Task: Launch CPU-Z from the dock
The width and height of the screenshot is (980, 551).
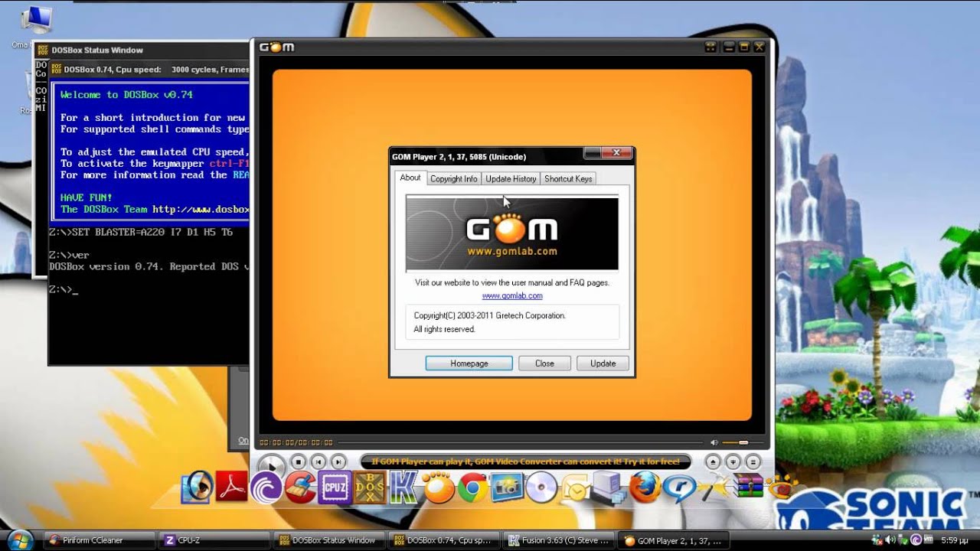Action: 335,487
